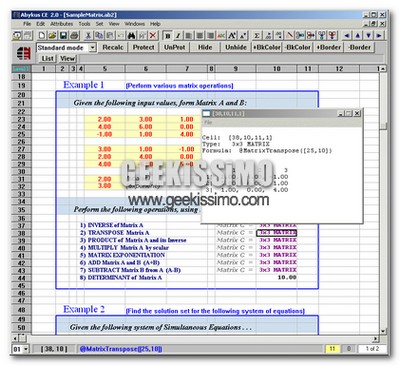Click the vertical scrollbar down arrow

tap(383, 331)
